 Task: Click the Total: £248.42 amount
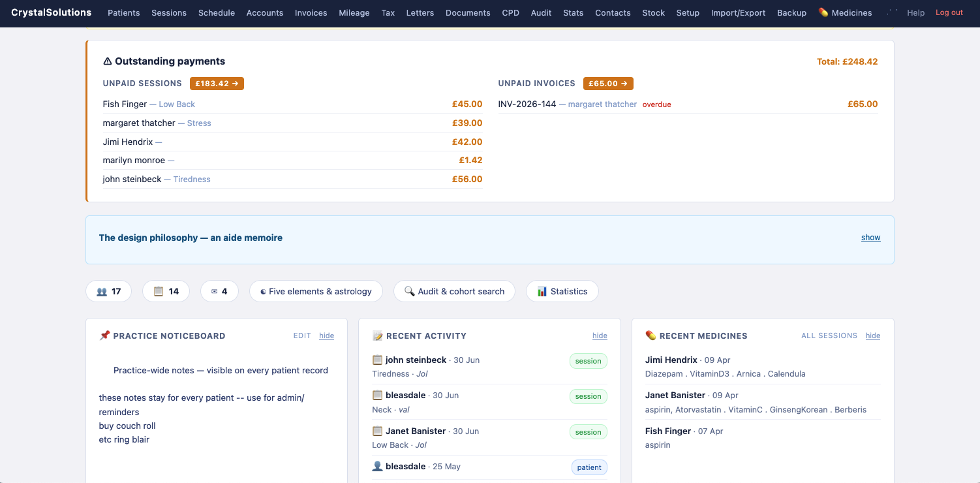pyautogui.click(x=847, y=62)
